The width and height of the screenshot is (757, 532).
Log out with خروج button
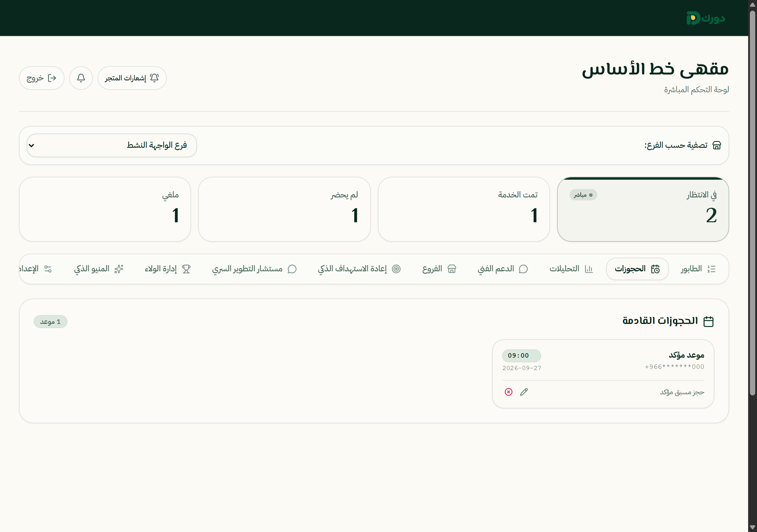(41, 78)
